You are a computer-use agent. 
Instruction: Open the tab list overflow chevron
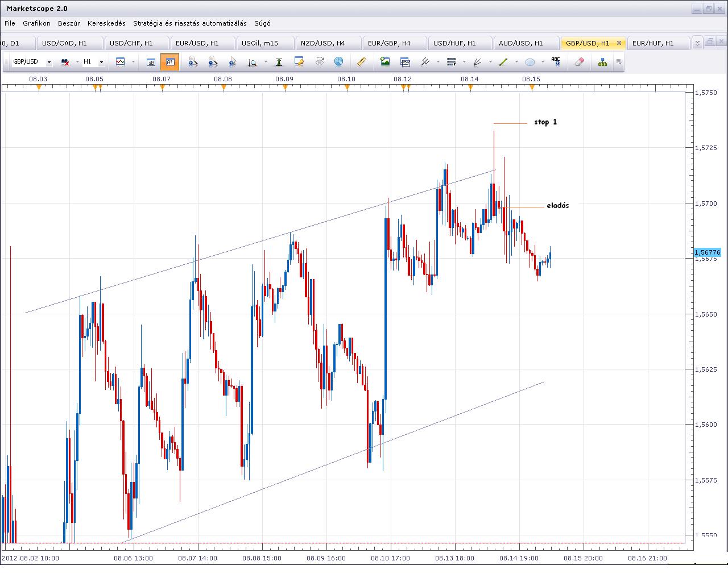coord(697,43)
